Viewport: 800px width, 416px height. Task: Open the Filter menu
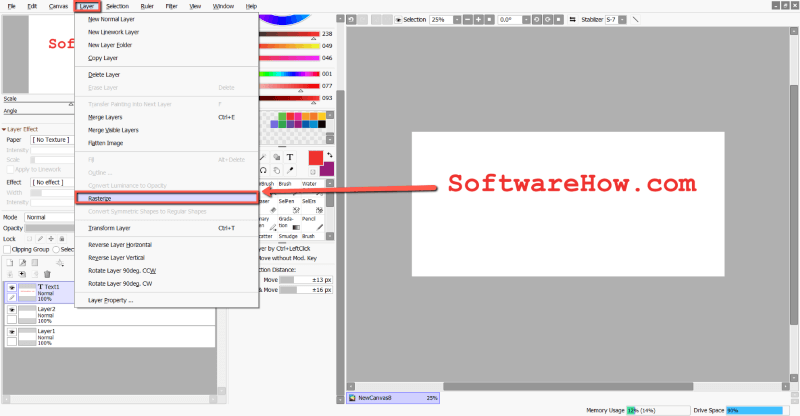(x=171, y=6)
